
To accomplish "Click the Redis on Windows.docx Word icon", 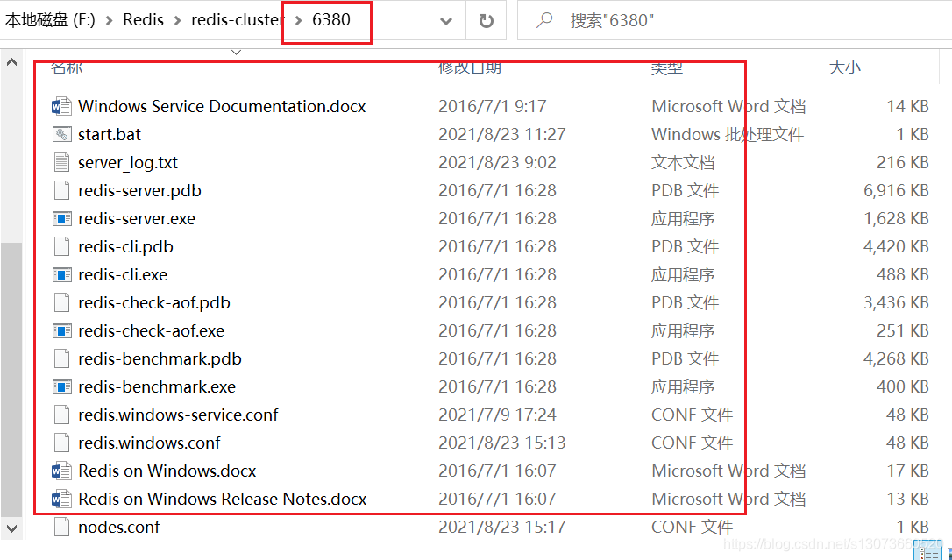I will pyautogui.click(x=60, y=471).
